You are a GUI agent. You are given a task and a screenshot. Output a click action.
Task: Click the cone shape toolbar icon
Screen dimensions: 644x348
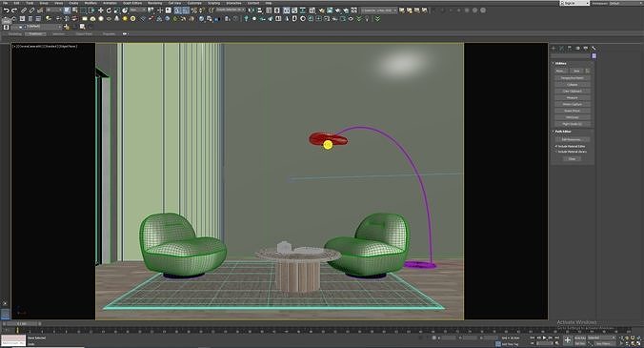click(116, 19)
